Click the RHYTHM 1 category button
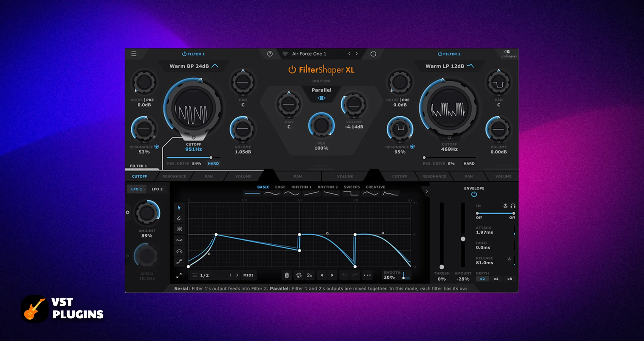 301,187
